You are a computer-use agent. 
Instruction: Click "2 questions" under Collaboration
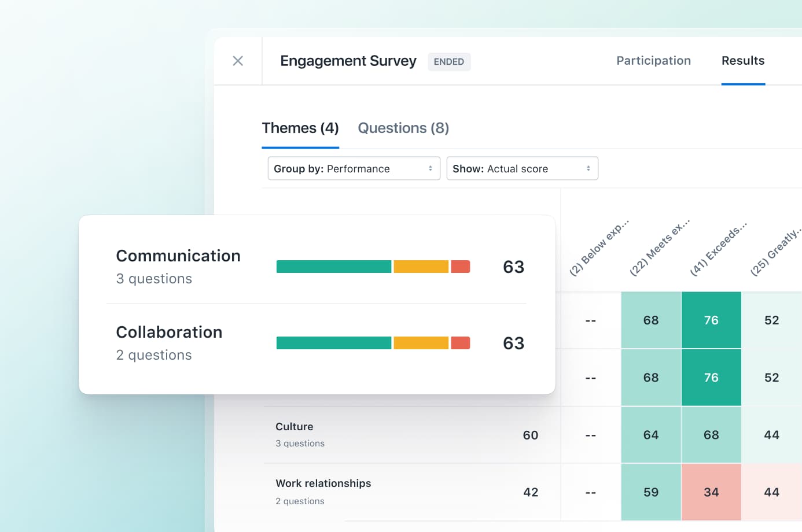pyautogui.click(x=154, y=355)
